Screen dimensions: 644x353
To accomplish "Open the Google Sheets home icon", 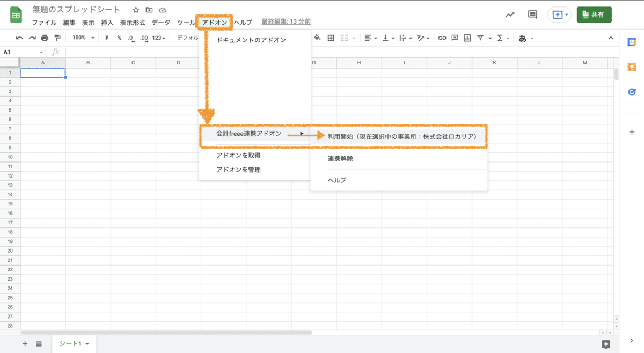I will pyautogui.click(x=16, y=16).
